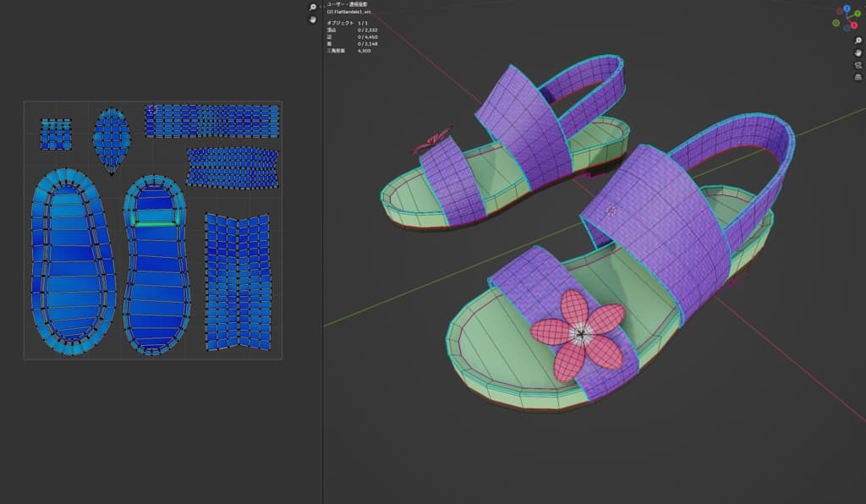Select the small square UV island

pyautogui.click(x=56, y=134)
